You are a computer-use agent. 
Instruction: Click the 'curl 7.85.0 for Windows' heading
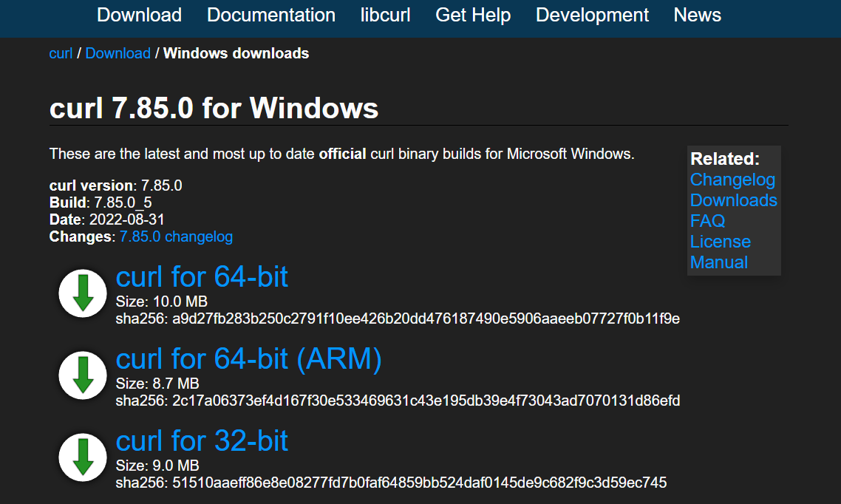[214, 108]
